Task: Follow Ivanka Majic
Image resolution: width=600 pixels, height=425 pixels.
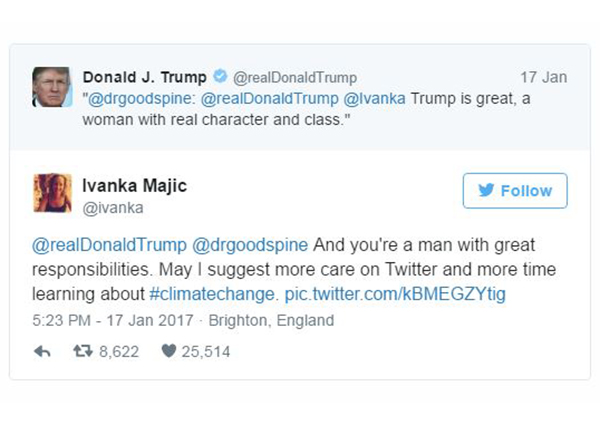Action: 514,191
